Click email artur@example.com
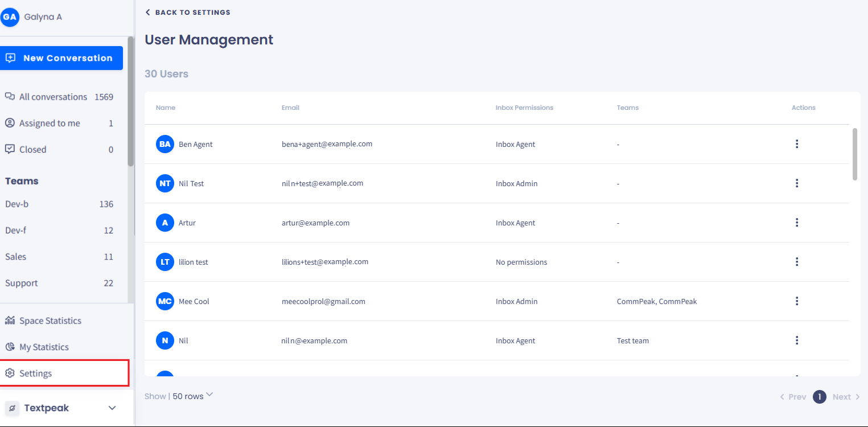Image resolution: width=868 pixels, height=427 pixels. [x=315, y=223]
